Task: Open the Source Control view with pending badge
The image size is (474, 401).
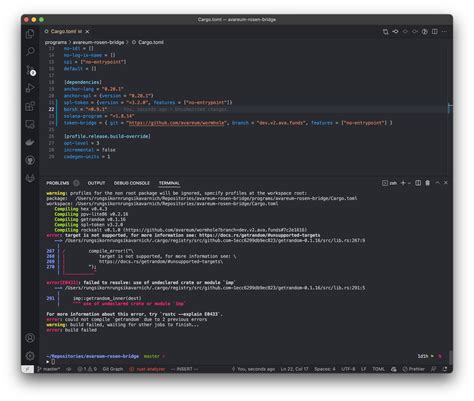Action: point(31,70)
